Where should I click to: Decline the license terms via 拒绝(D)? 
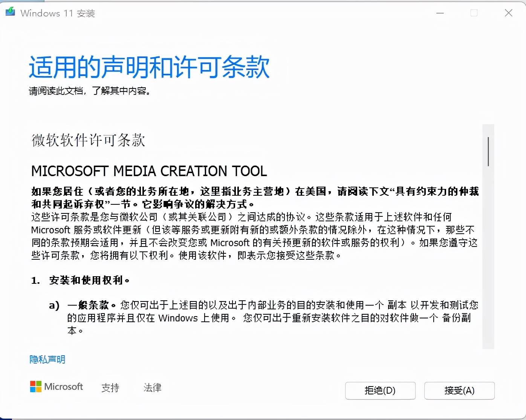coord(380,391)
